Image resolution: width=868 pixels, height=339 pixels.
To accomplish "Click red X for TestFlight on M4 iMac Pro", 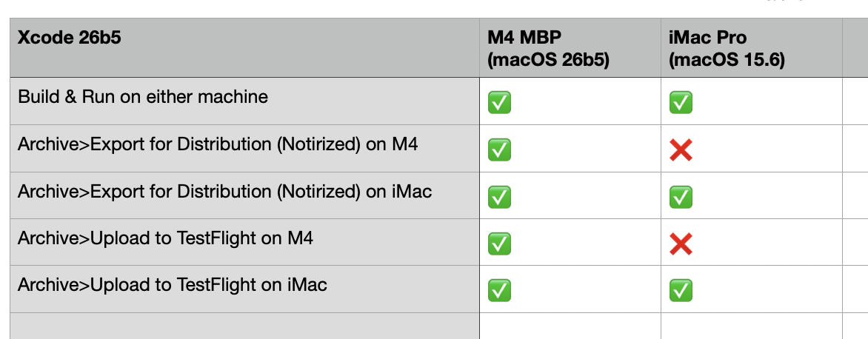I will (x=681, y=244).
